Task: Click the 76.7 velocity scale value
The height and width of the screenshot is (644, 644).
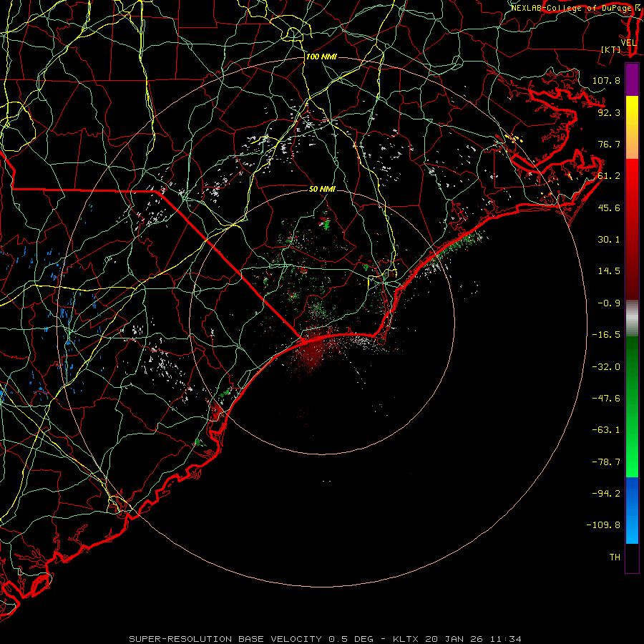Action: coord(609,144)
